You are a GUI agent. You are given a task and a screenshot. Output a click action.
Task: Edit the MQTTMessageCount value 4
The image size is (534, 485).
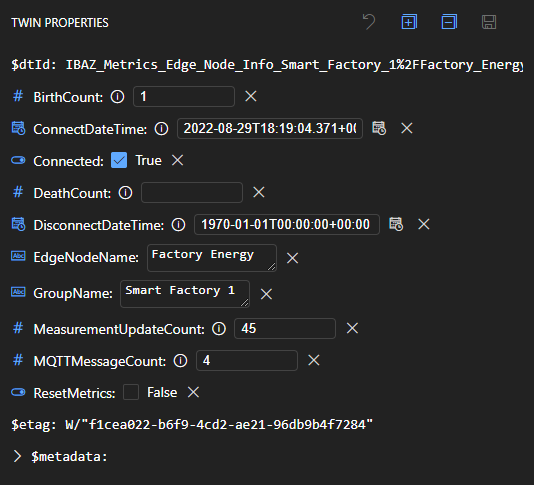coord(247,361)
